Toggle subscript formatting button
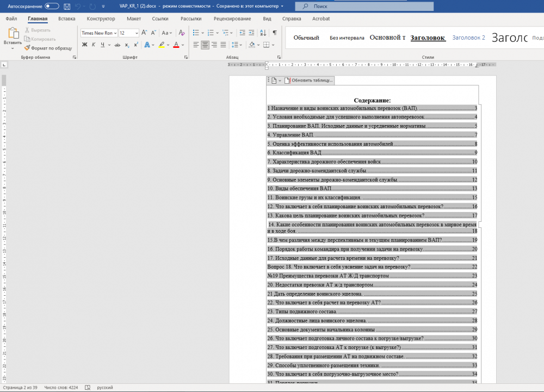The height and width of the screenshot is (392, 544). pyautogui.click(x=127, y=45)
